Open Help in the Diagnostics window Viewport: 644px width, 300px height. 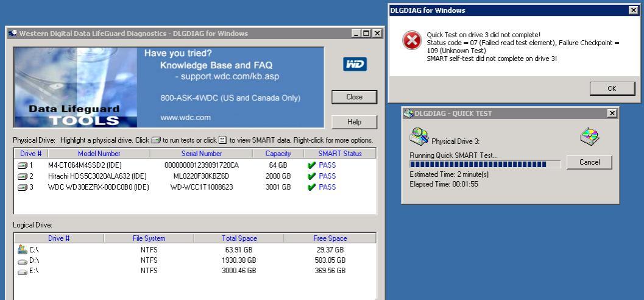point(354,122)
